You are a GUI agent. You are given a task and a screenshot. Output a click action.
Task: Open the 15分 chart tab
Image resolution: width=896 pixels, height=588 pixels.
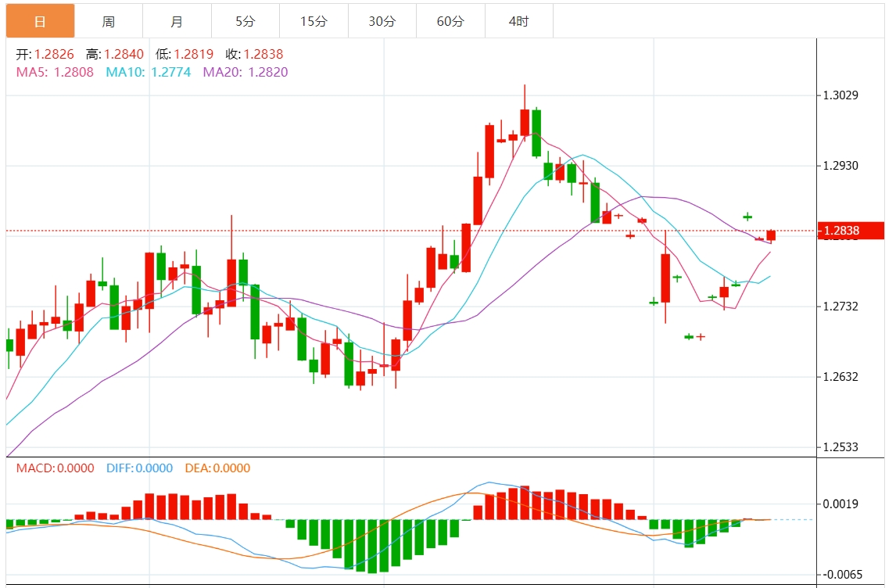pos(314,21)
